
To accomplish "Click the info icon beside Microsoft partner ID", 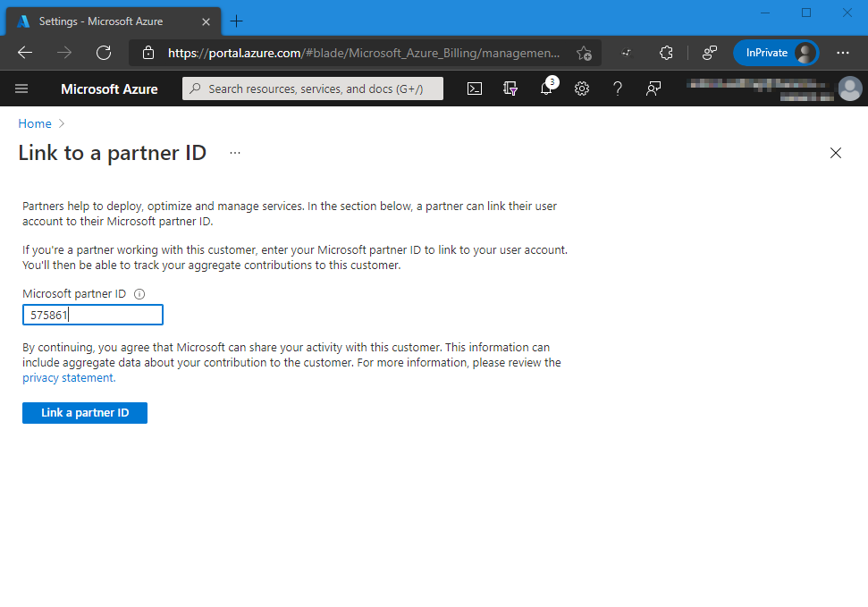I will [x=139, y=294].
